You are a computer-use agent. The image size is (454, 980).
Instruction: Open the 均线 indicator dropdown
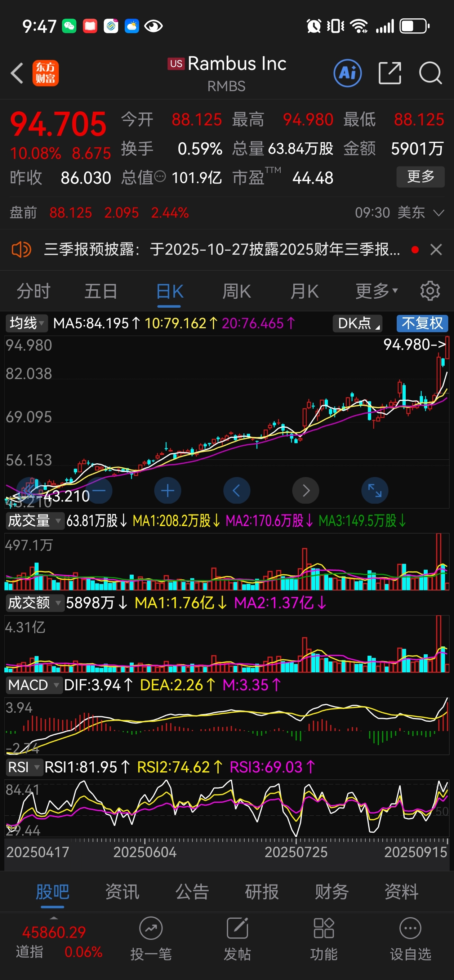(27, 324)
